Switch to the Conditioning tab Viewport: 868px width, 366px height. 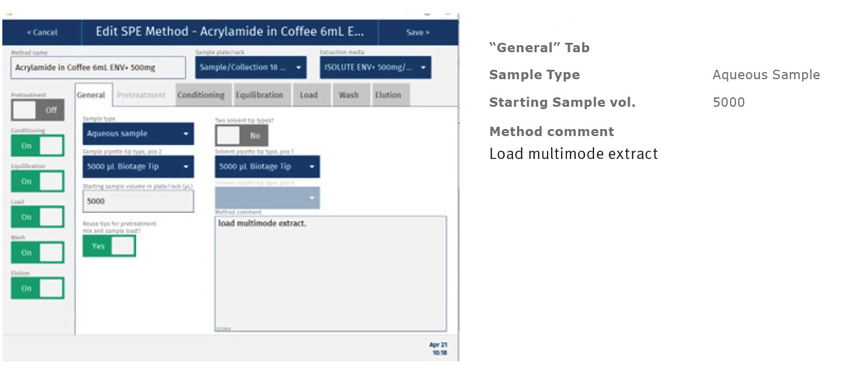[x=201, y=95]
